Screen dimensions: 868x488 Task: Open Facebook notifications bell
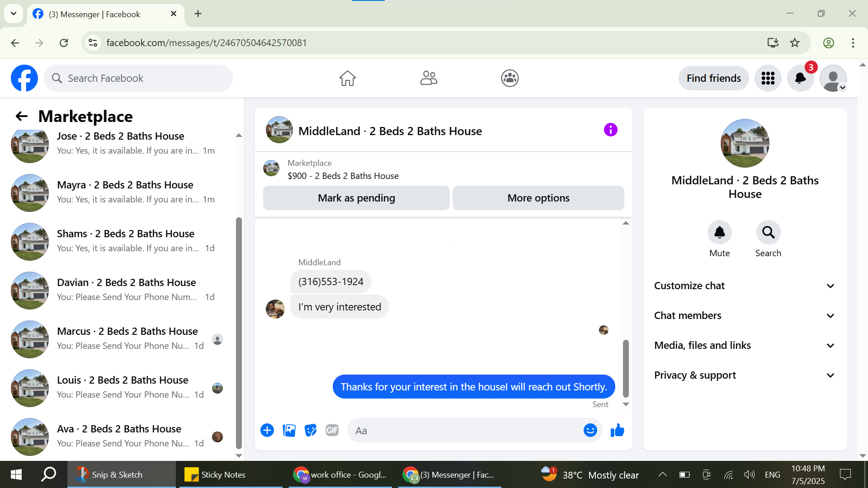tap(800, 78)
